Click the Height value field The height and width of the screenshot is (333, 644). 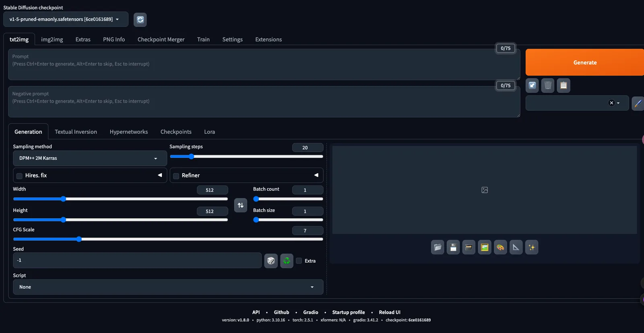point(212,211)
